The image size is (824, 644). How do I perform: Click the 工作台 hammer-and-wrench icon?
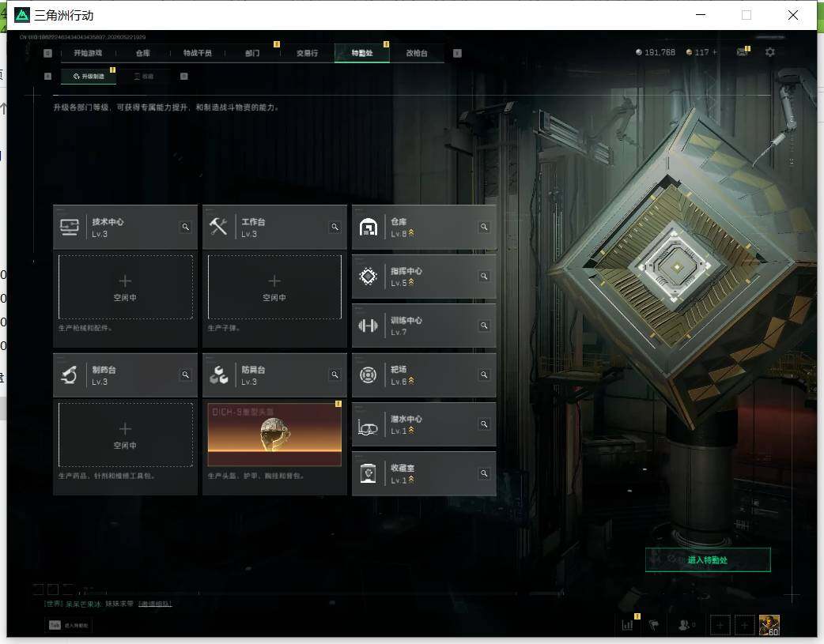[x=218, y=227]
